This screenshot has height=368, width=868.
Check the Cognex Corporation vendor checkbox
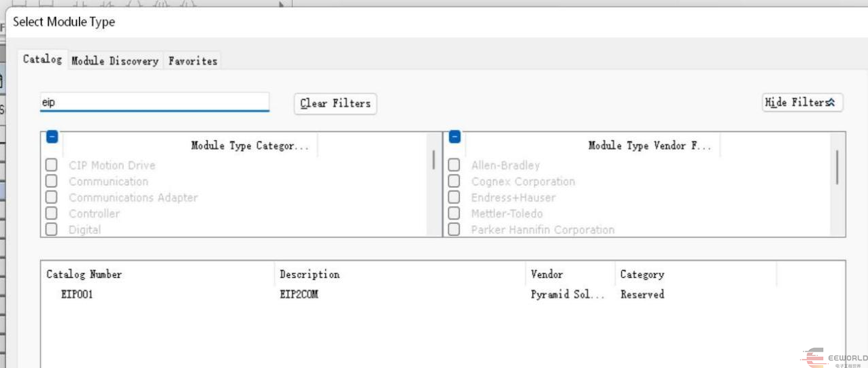point(454,182)
